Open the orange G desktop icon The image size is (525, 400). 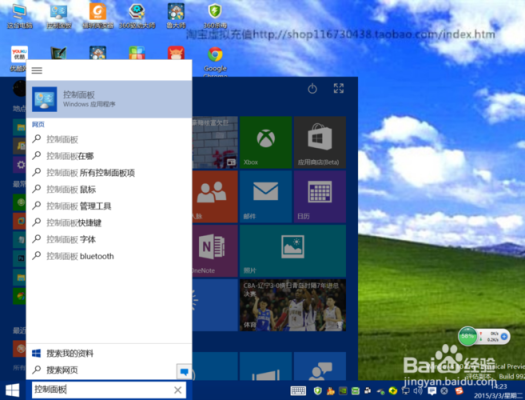point(98,15)
